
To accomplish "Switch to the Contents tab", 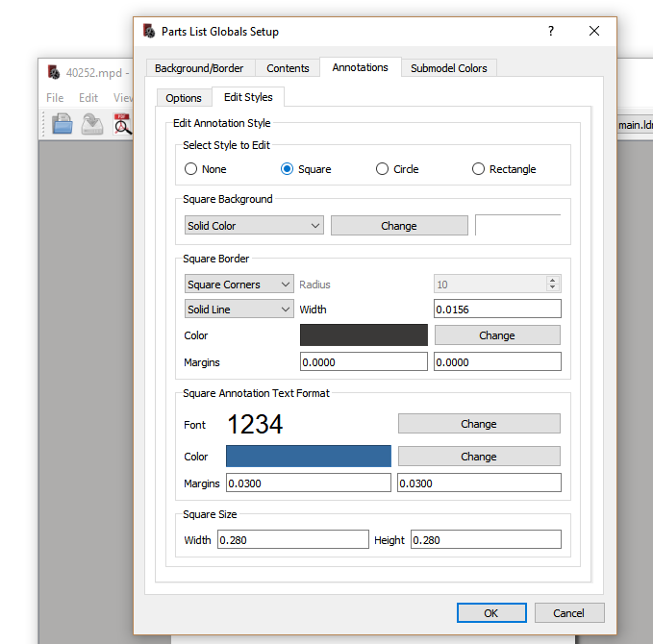I will 288,68.
